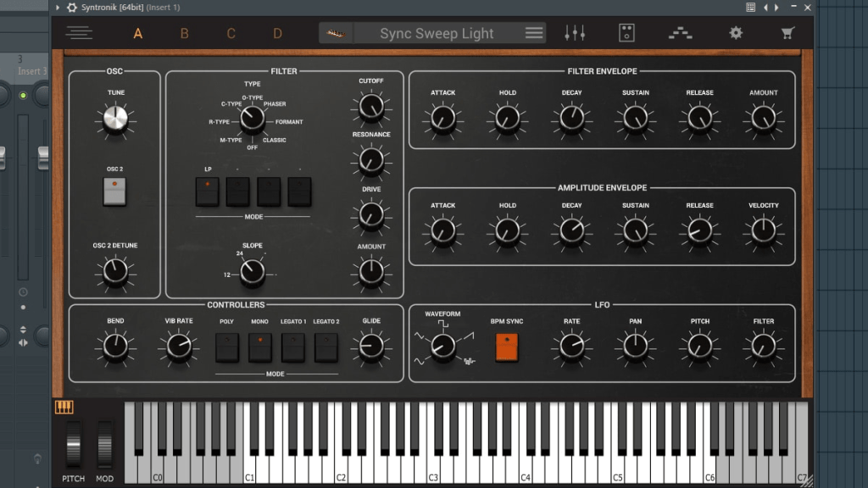Click the Amplitude Envelope Decay knob
This screenshot has width=868, height=488.
(571, 231)
